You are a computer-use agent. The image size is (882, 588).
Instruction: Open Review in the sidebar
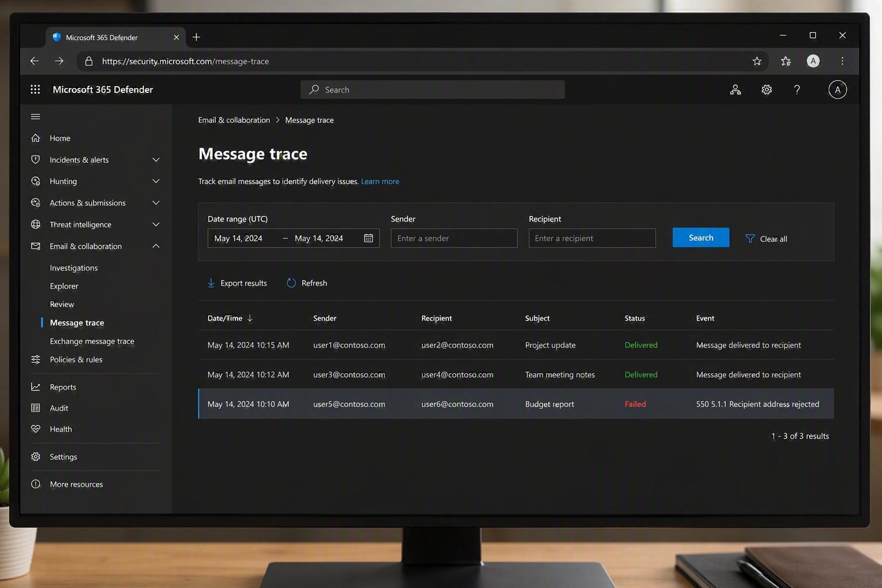62,304
